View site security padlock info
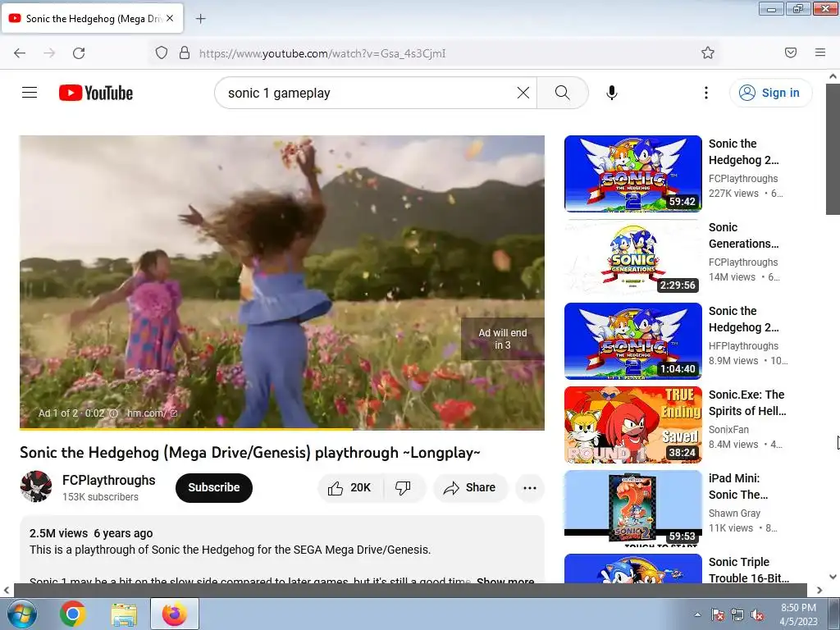This screenshot has width=840, height=630. coord(185,53)
